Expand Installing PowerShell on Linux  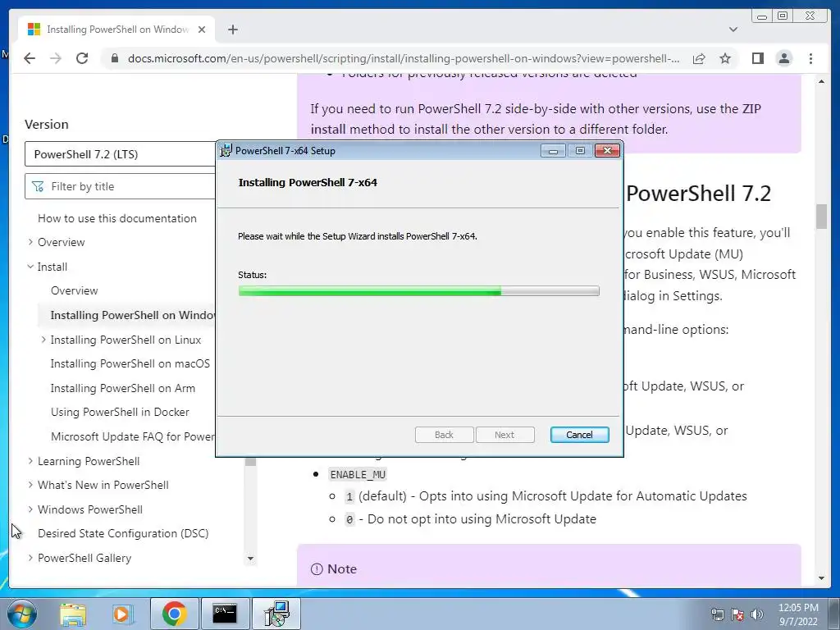(43, 340)
